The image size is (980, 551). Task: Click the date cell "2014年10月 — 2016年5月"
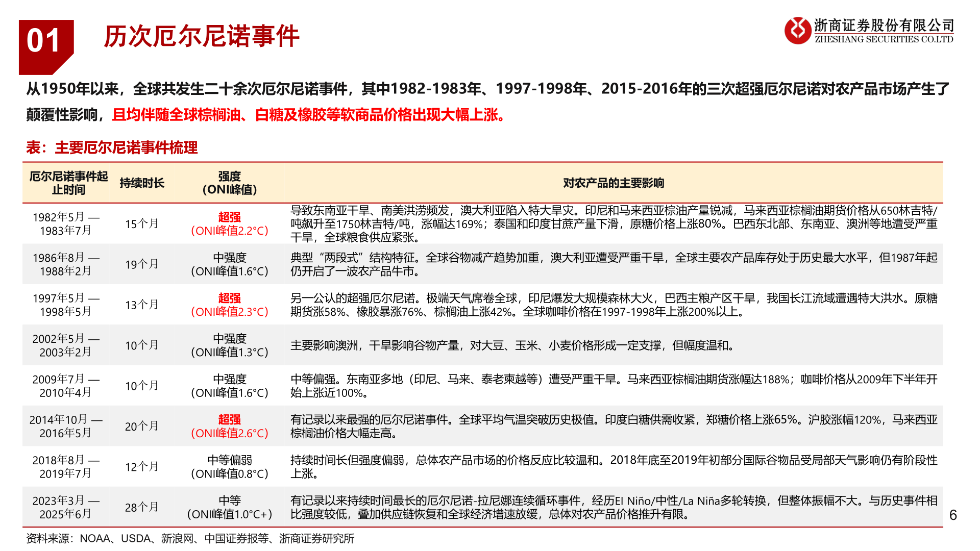pos(66,426)
